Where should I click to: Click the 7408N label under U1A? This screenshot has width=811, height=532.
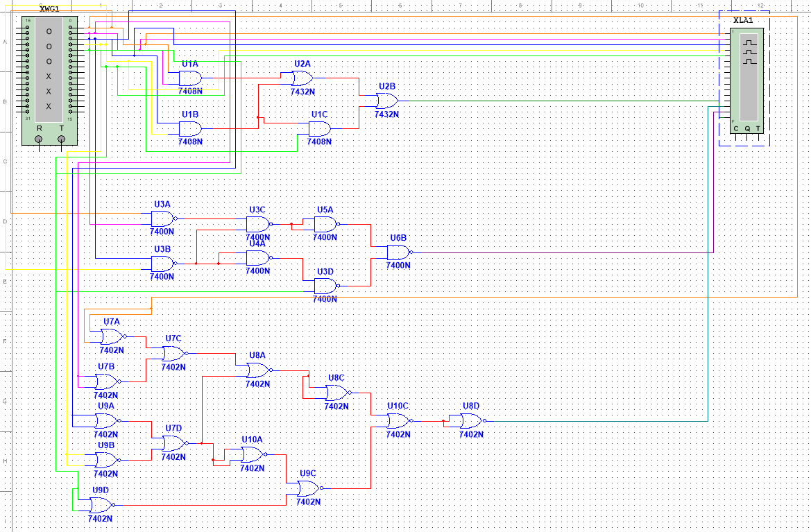(x=190, y=91)
